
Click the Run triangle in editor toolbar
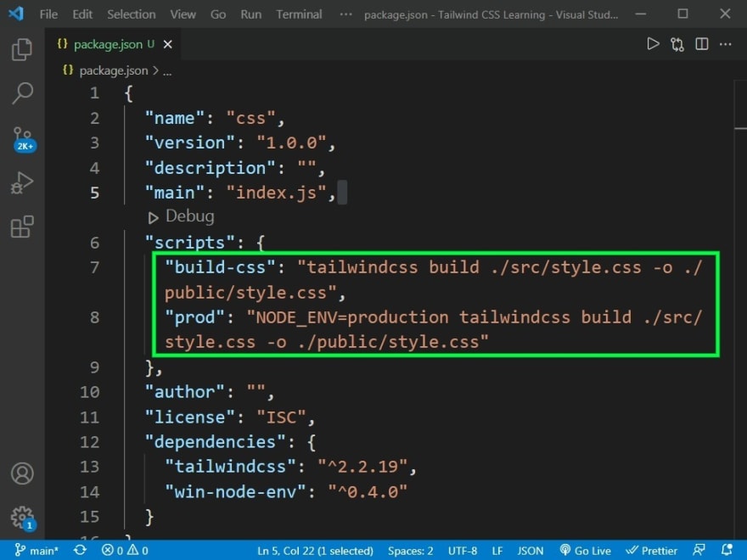(653, 44)
